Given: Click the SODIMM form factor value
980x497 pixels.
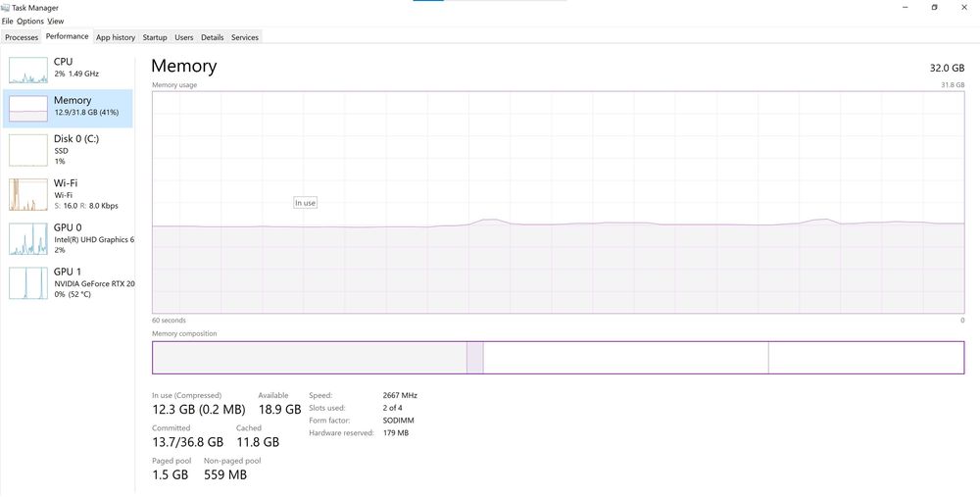Looking at the screenshot, I should point(398,421).
